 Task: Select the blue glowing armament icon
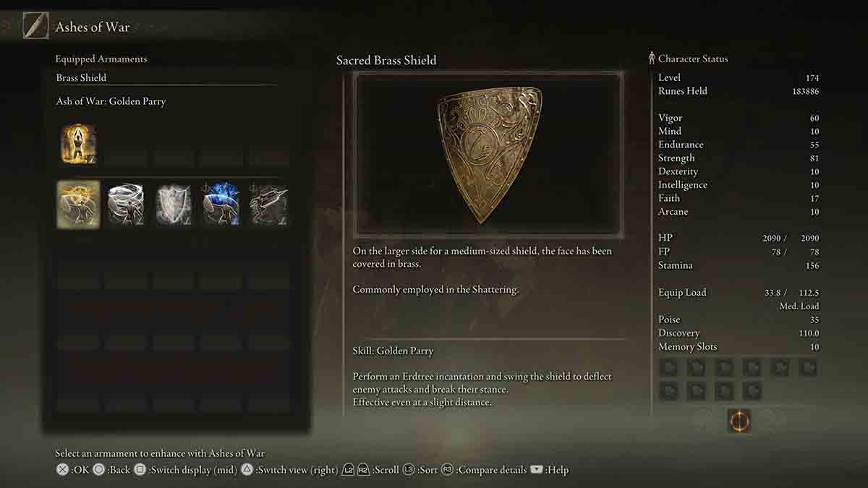(x=221, y=205)
